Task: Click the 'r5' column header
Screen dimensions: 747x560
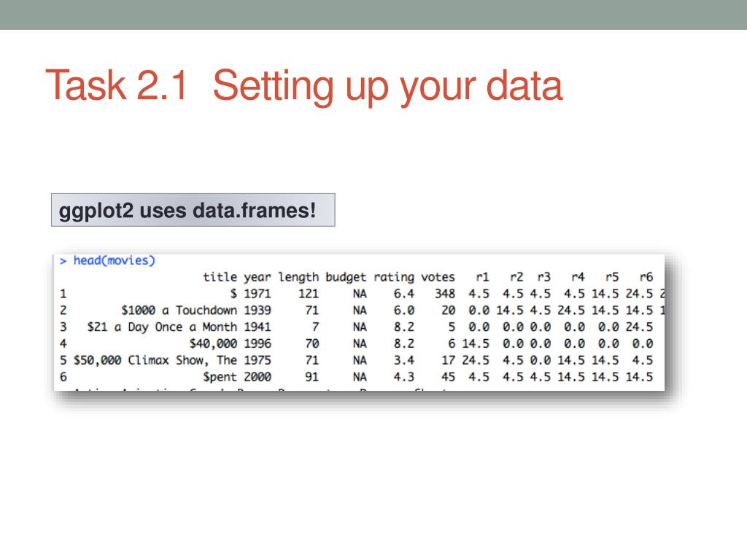Action: tap(612, 277)
